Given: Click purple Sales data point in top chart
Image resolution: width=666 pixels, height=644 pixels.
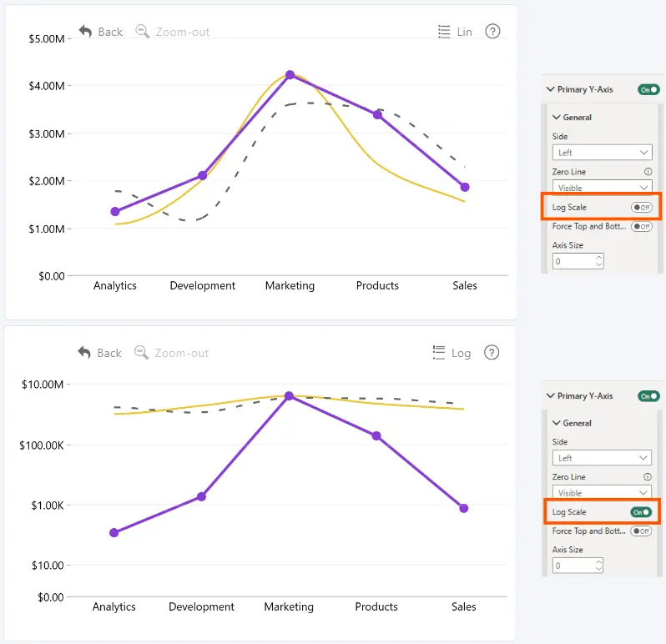Looking at the screenshot, I should [465, 187].
